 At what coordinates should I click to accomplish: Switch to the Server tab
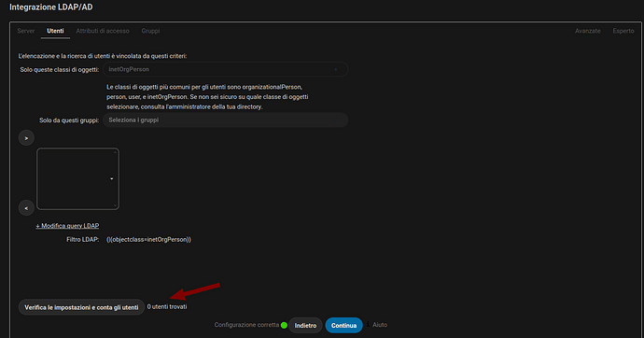pos(26,31)
